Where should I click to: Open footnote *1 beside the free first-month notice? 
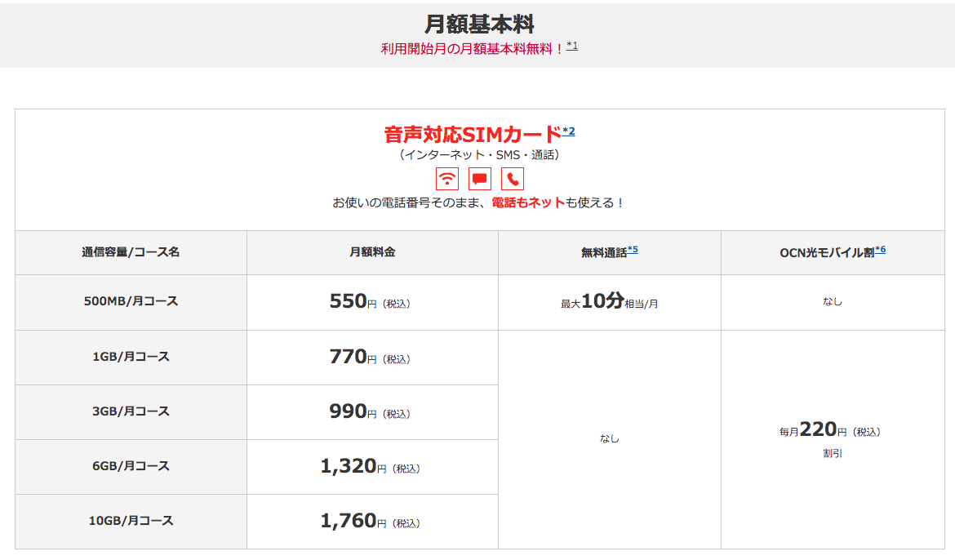(572, 46)
